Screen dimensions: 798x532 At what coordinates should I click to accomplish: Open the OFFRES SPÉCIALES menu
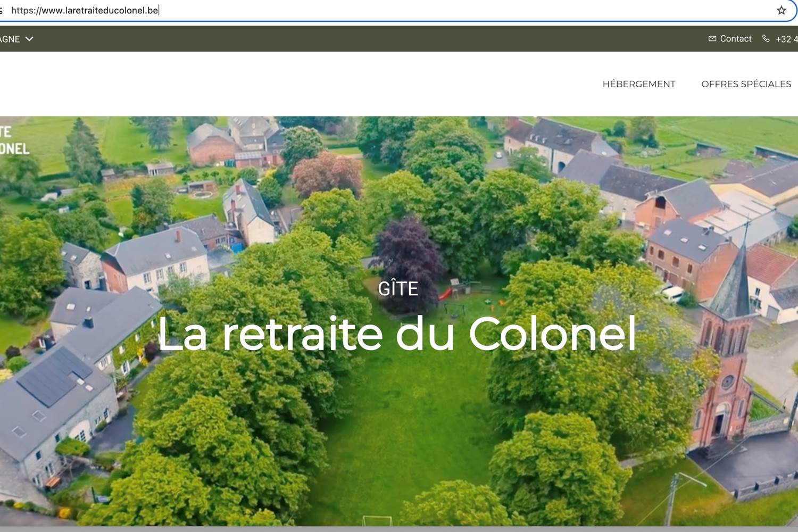click(x=746, y=84)
